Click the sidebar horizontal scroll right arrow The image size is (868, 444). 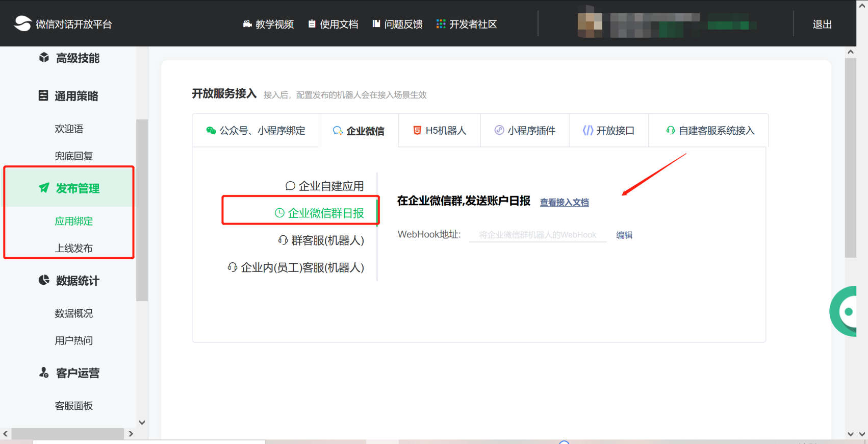(131, 434)
